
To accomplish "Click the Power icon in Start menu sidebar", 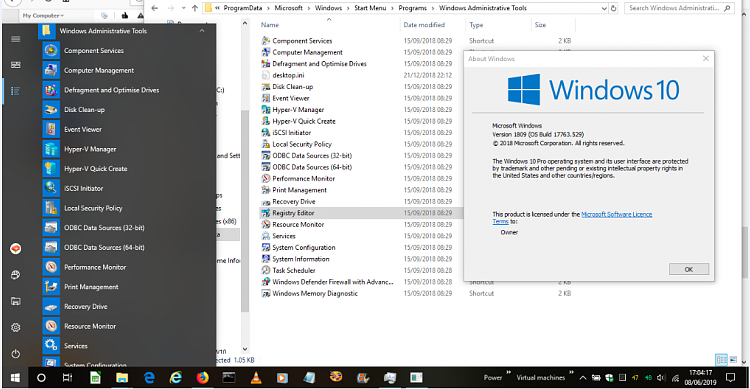I will 16,354.
